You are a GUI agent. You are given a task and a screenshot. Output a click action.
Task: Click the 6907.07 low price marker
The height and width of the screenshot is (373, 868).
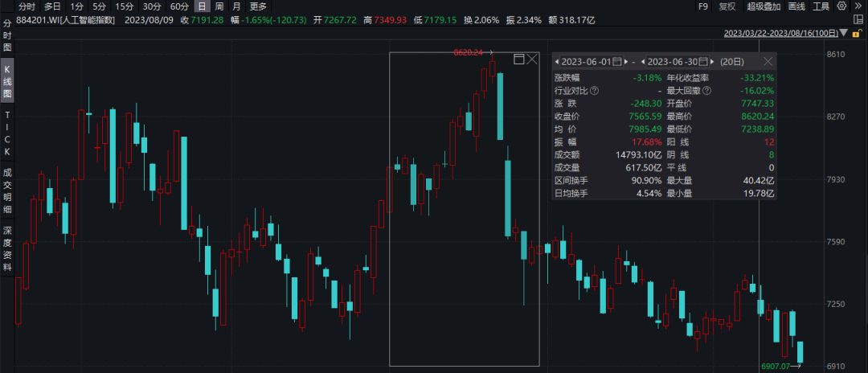[x=777, y=366]
